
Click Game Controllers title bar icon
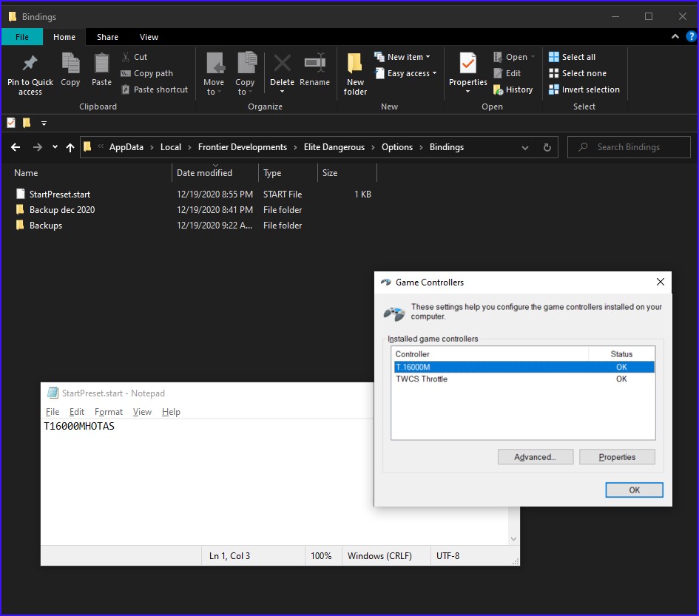(x=385, y=282)
